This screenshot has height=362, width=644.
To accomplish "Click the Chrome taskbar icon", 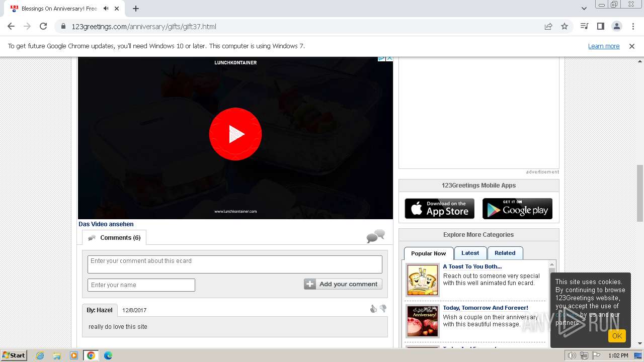I will [91, 355].
